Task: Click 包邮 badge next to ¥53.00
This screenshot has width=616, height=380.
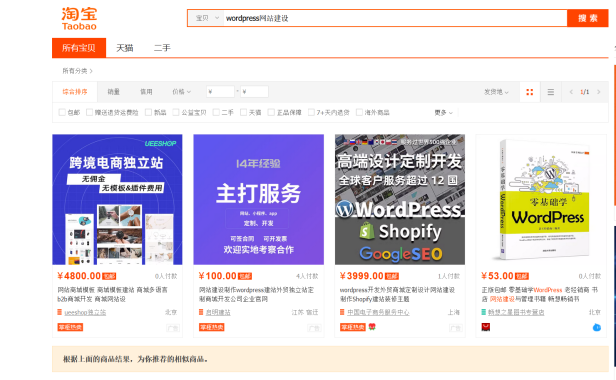Action: pos(522,277)
